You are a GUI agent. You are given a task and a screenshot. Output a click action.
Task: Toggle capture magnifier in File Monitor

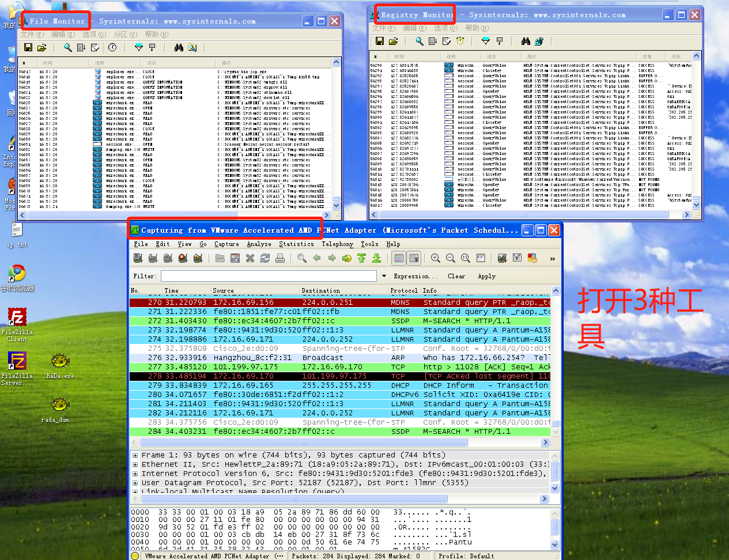tap(68, 48)
